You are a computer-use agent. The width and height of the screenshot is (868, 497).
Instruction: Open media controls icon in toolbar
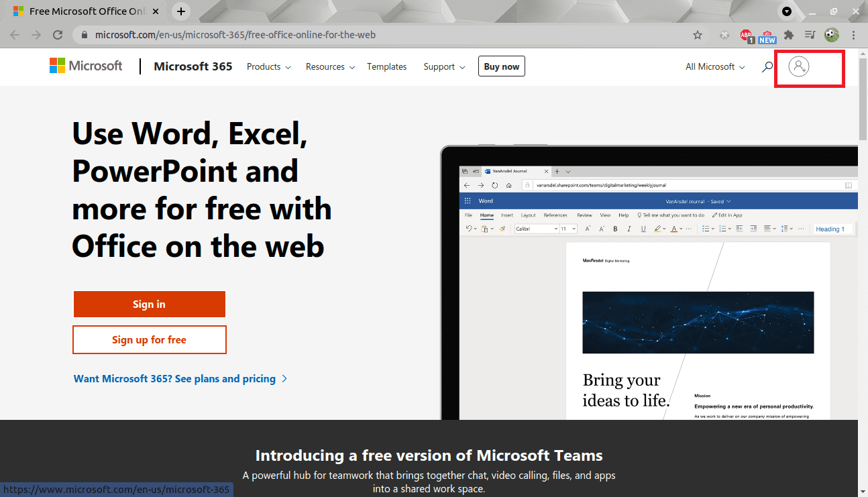[x=810, y=35]
